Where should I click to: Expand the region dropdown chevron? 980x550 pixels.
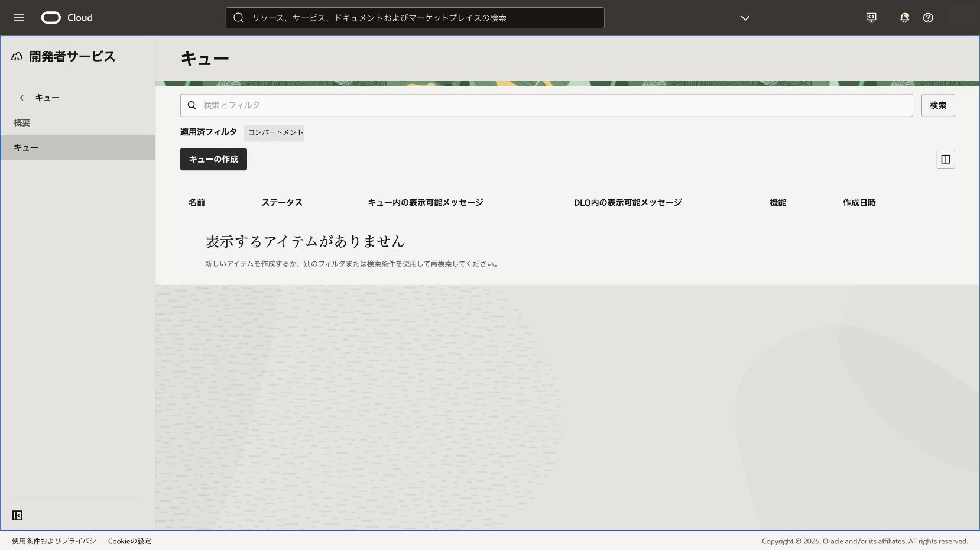click(745, 18)
